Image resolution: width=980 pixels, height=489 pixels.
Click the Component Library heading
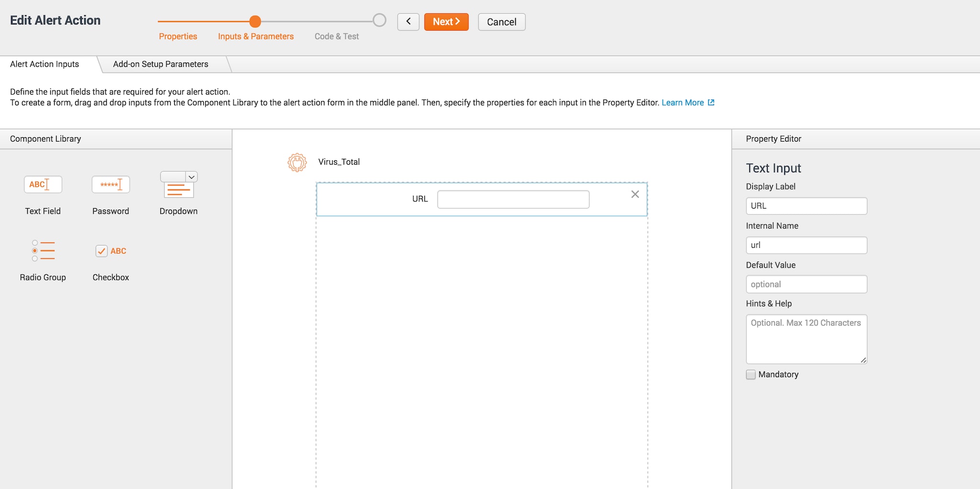click(x=45, y=139)
